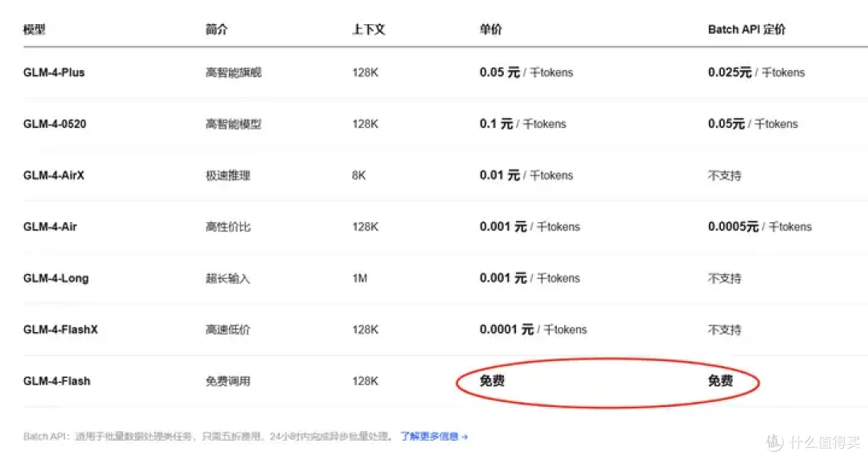
Task: Click GLM-4-FlashX unit price 0.0001 元
Action: pos(506,330)
